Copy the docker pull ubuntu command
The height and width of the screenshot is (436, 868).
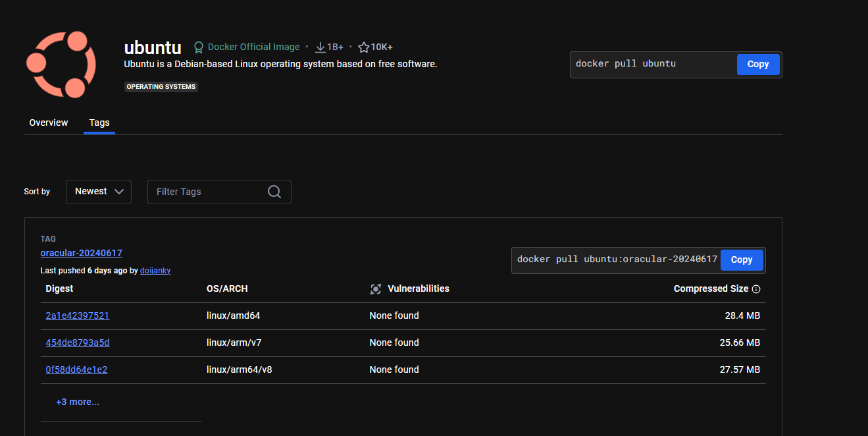tap(758, 65)
